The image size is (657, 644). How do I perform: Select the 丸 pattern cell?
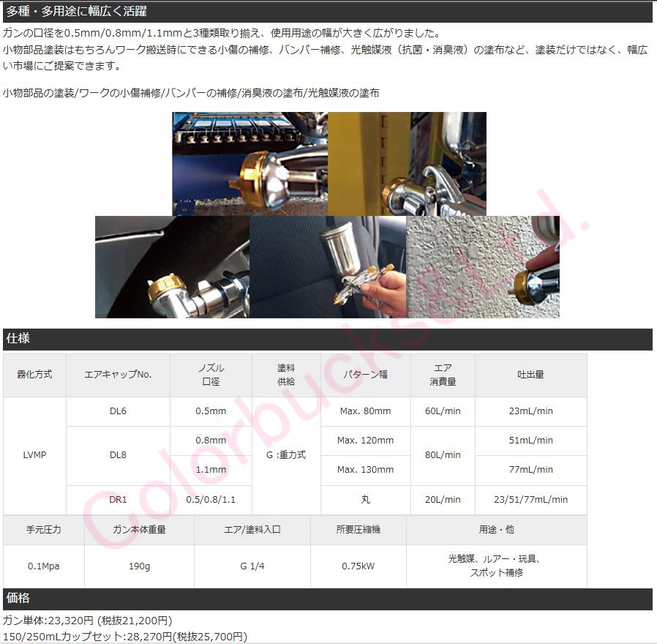click(365, 500)
